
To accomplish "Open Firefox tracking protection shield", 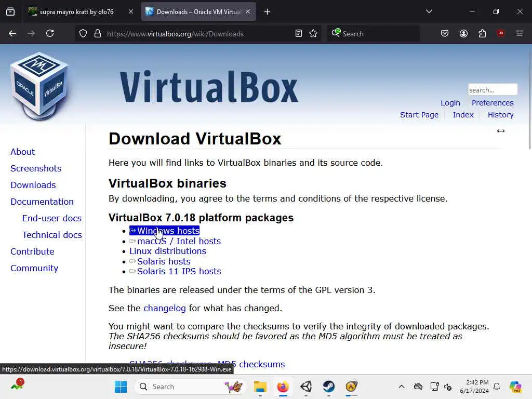I will tap(83, 34).
